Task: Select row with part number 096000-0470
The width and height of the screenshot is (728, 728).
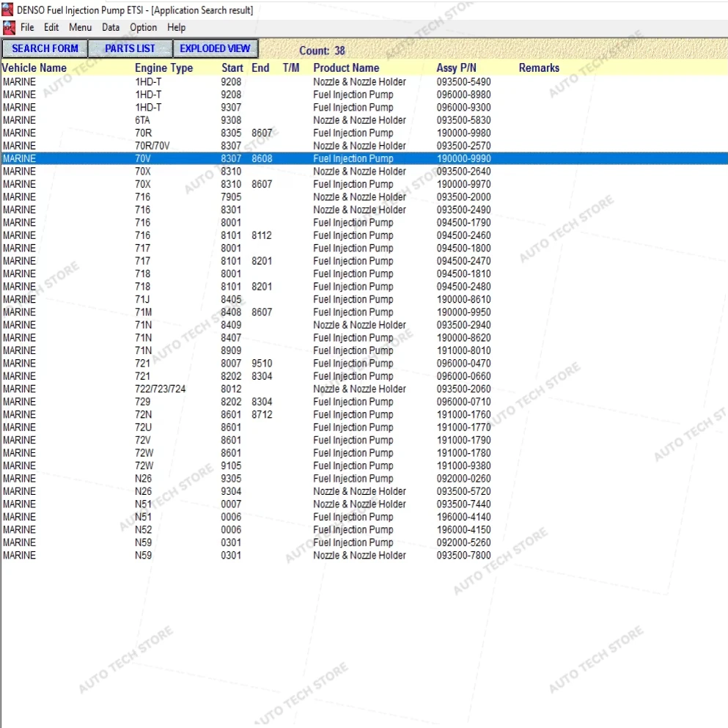Action: (x=364, y=364)
